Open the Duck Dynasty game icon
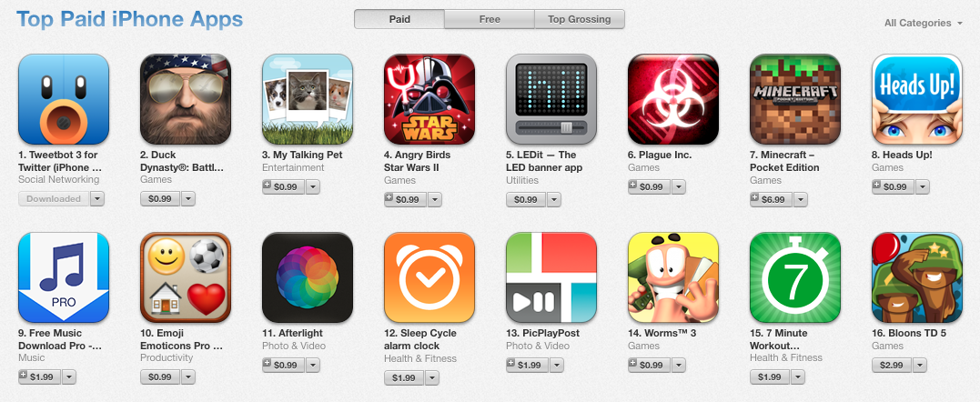 click(x=186, y=99)
